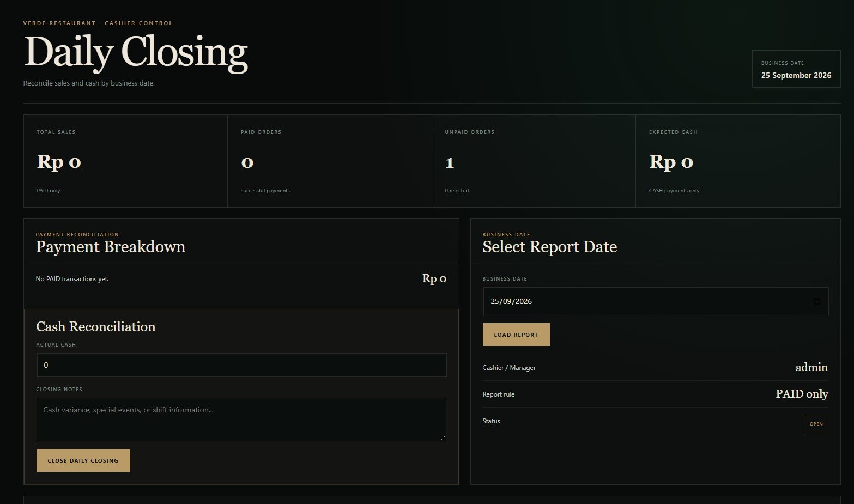Select the Total Sales card value
This screenshot has height=504, width=854.
coord(59,162)
